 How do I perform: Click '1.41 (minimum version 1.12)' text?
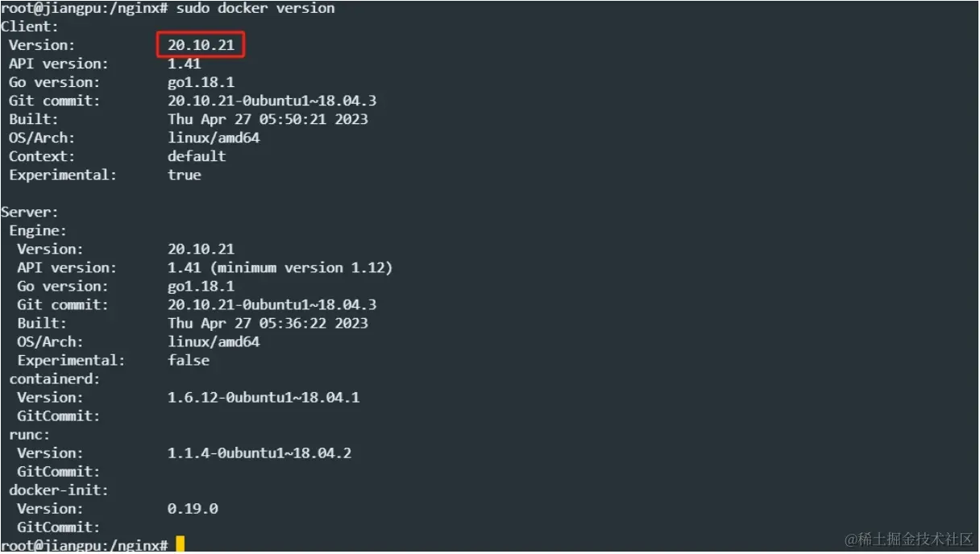pos(280,267)
